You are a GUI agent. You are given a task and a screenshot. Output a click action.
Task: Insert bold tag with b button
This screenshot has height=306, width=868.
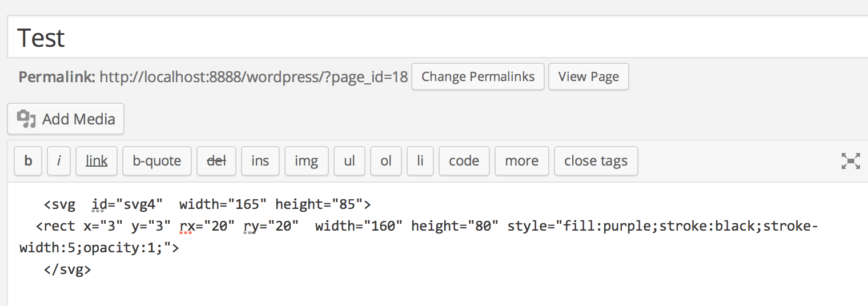point(28,161)
